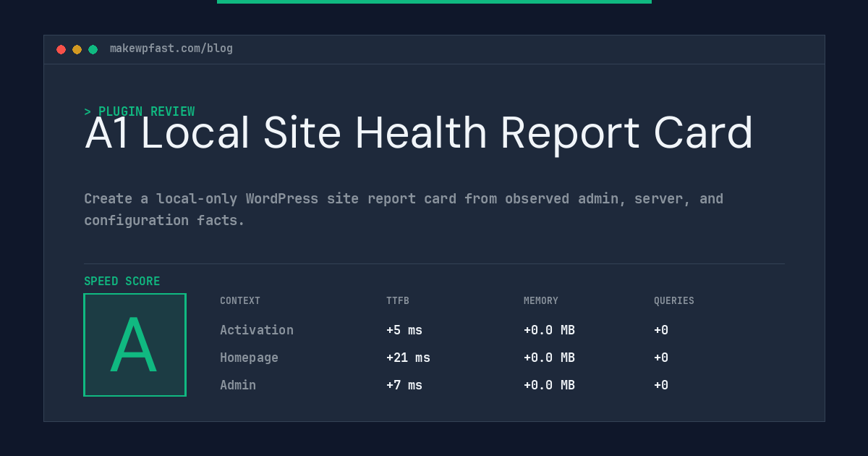
Task: Select the Admin row label
Action: tap(238, 385)
